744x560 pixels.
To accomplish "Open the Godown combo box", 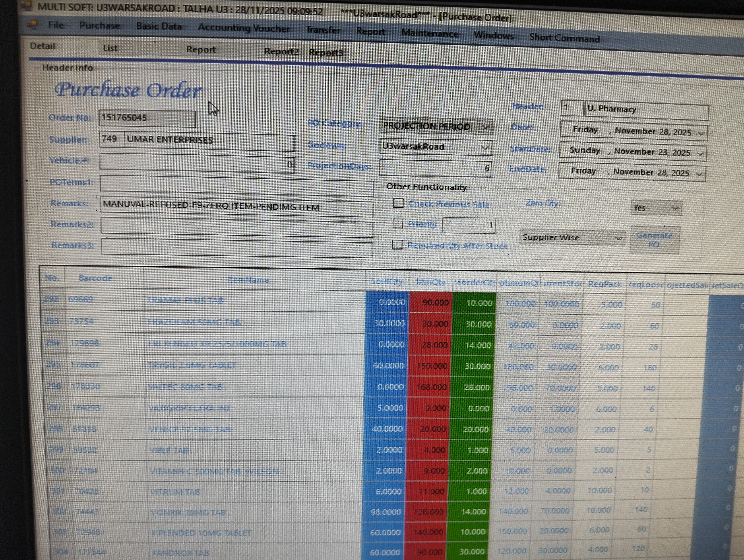I will pyautogui.click(x=485, y=148).
